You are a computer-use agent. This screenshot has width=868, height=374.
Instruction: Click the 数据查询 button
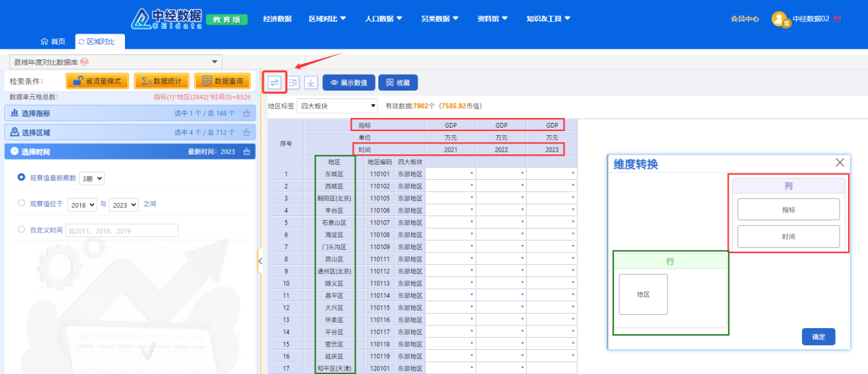tap(222, 81)
